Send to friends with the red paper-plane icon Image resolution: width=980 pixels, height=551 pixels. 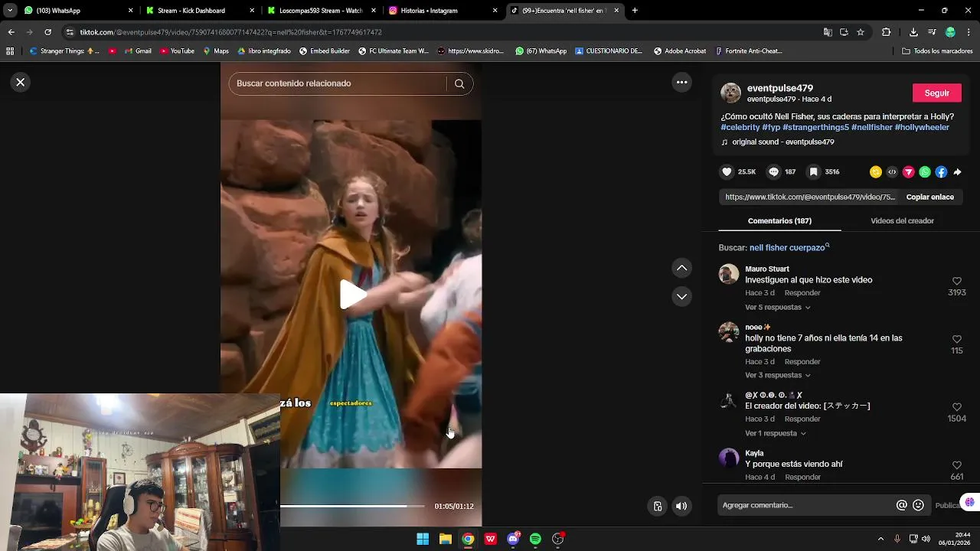pyautogui.click(x=909, y=172)
